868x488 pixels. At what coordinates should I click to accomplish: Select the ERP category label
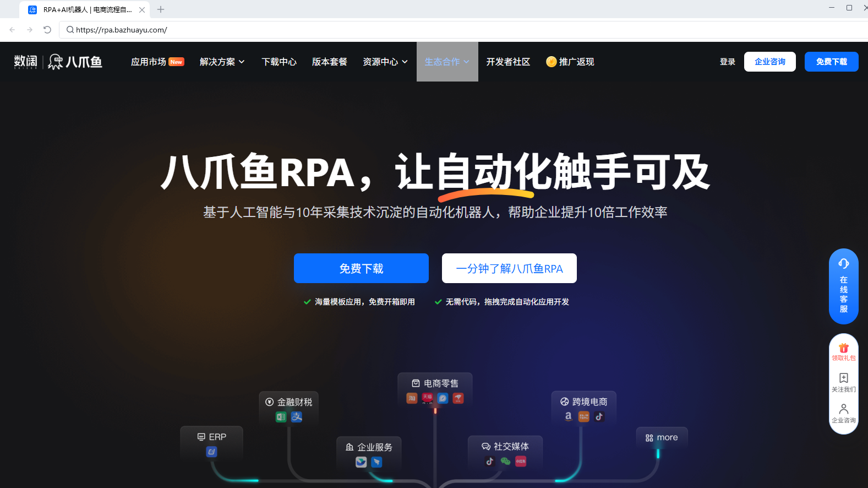217,437
